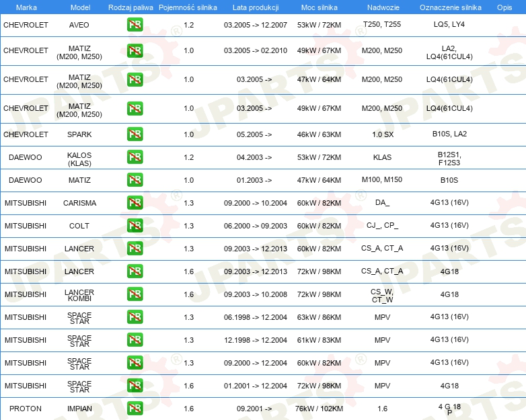Image resolution: width=526 pixels, height=420 pixels.
Task: Click the date 09.2001 -> in Impian row
Action: point(254,409)
